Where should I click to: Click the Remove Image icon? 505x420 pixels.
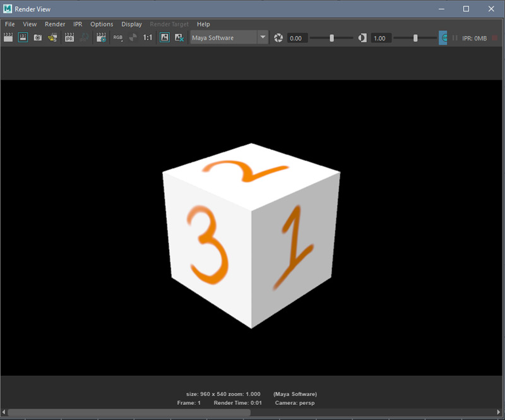tap(179, 38)
